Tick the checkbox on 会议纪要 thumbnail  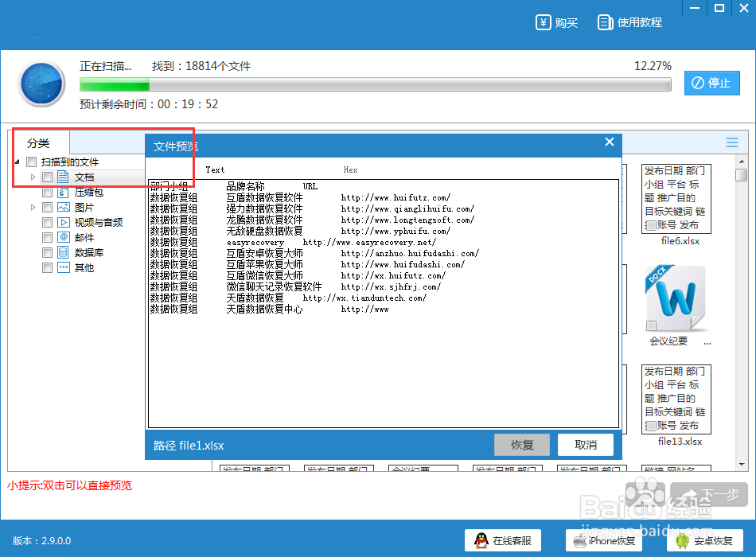651,325
